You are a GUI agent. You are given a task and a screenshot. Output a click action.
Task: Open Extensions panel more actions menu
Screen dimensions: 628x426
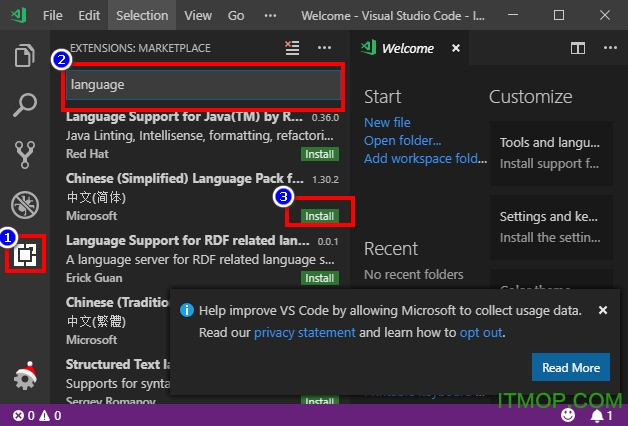tap(324, 48)
